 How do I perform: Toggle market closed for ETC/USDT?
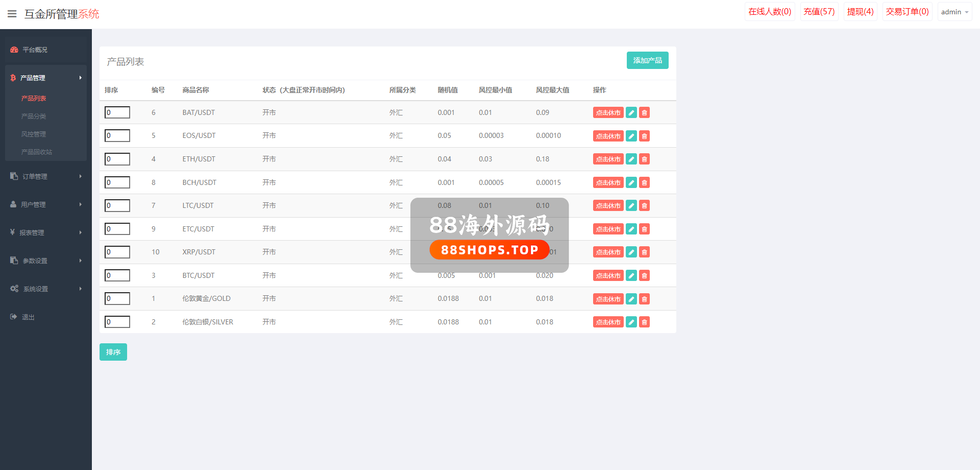(x=608, y=229)
